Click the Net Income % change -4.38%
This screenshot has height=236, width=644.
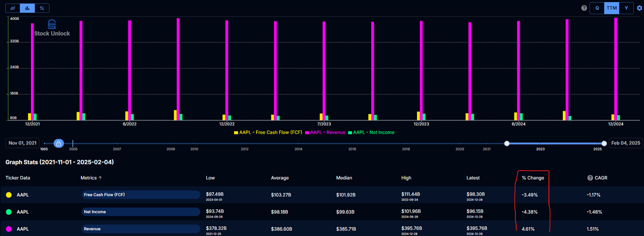pyautogui.click(x=529, y=212)
